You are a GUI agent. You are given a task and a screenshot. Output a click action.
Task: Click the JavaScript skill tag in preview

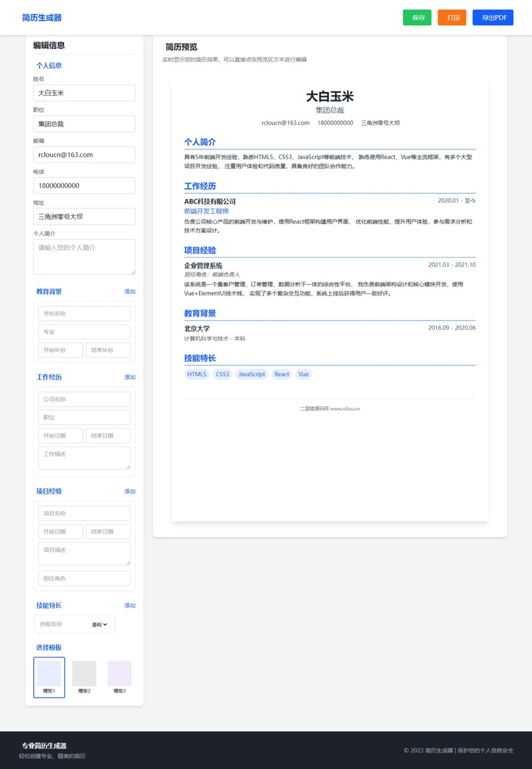[252, 374]
